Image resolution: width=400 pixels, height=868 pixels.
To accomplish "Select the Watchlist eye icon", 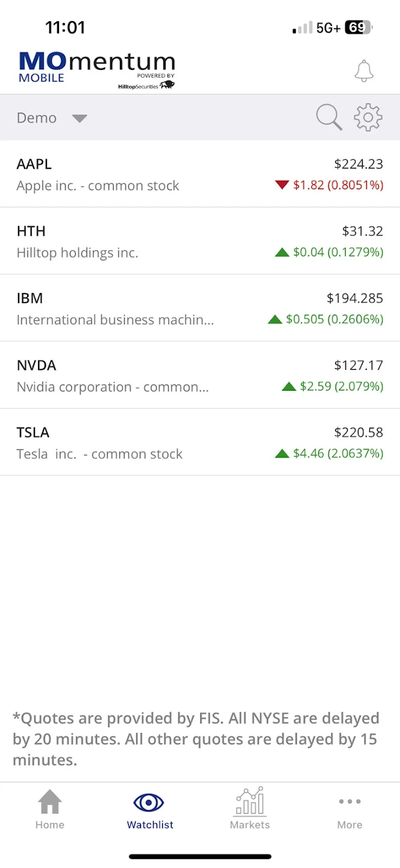I will pos(149,802).
